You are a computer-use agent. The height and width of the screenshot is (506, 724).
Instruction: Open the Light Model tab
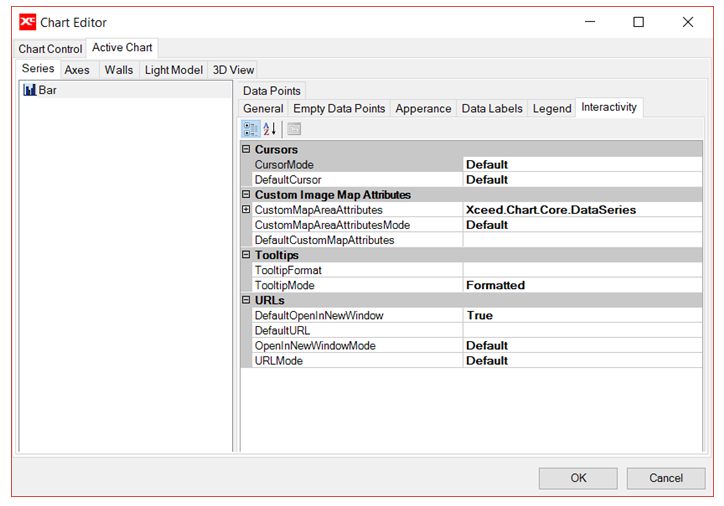174,70
